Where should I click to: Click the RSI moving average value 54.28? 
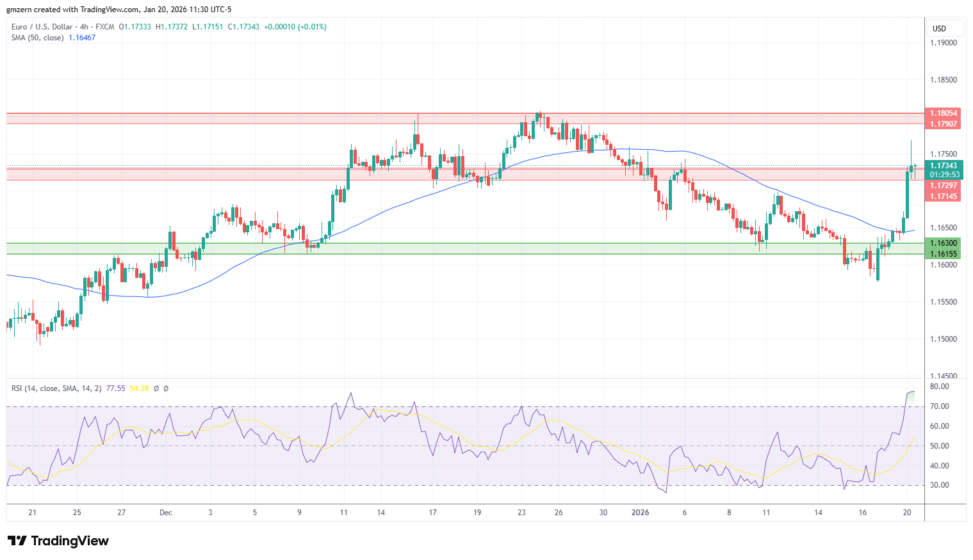tap(139, 388)
